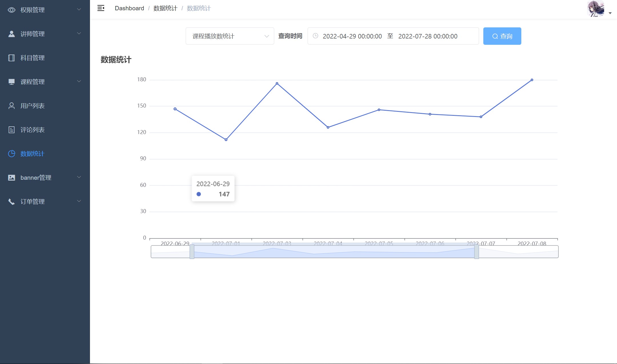Viewport: 617px width, 364px height.
Task: Open 用户列表 menu item
Action: (x=33, y=106)
